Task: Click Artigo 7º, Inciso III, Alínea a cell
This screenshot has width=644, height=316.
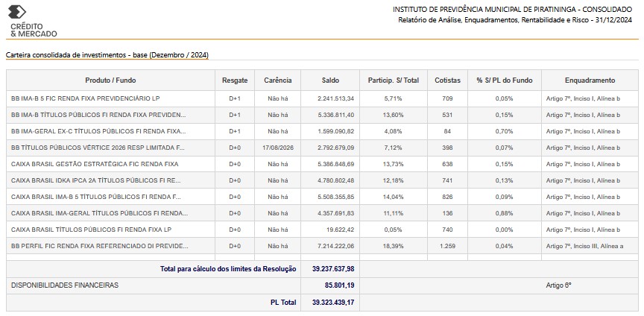Action: point(585,246)
